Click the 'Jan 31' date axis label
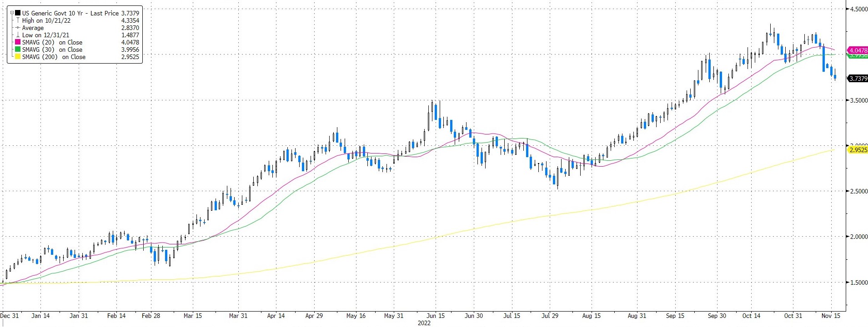 79,316
